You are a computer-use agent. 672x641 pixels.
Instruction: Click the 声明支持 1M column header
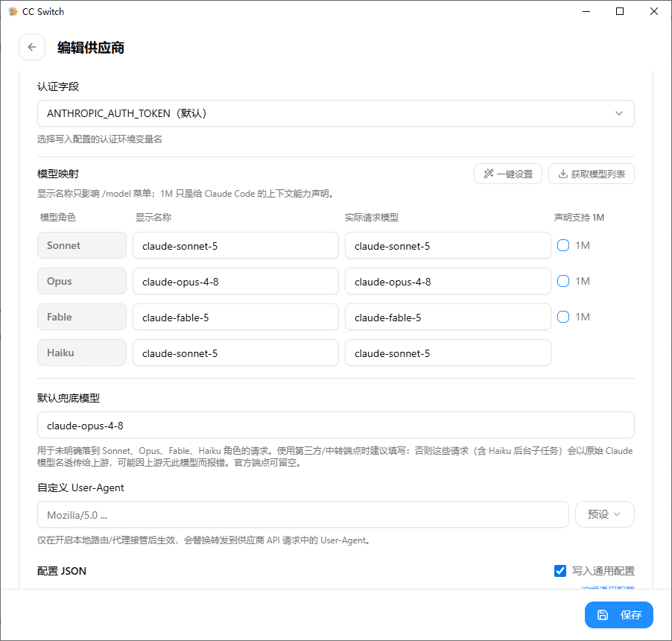[x=579, y=218]
